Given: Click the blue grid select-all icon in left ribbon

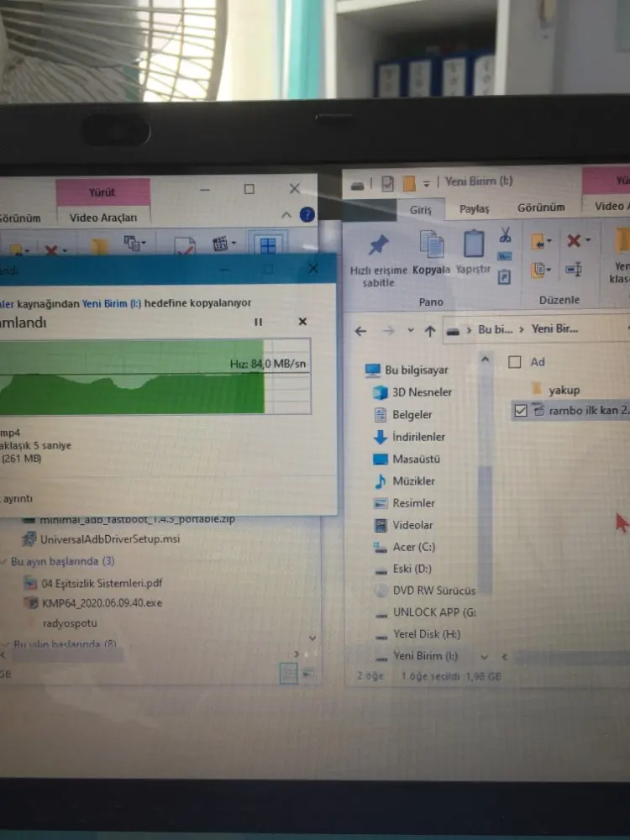Looking at the screenshot, I should 267,244.
